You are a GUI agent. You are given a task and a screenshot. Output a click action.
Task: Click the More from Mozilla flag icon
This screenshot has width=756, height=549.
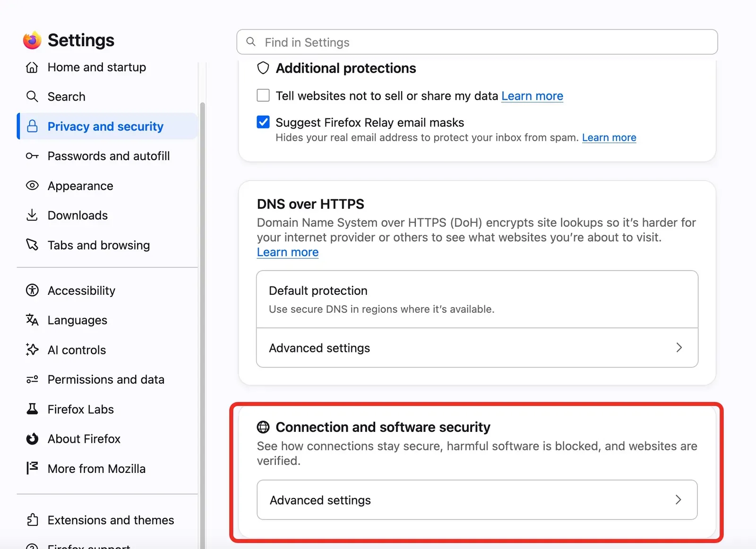click(32, 468)
